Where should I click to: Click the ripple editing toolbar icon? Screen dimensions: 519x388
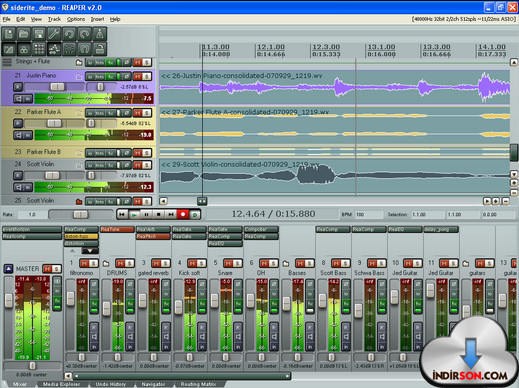click(54, 49)
